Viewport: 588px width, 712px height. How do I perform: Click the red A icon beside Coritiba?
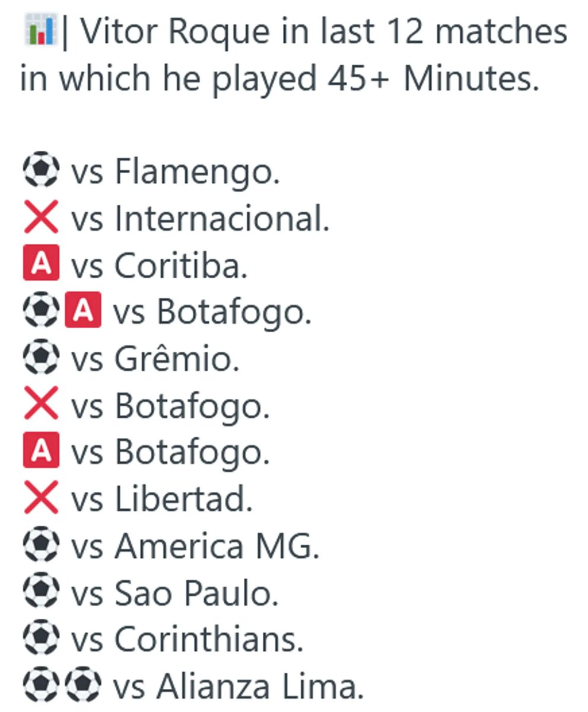(41, 265)
